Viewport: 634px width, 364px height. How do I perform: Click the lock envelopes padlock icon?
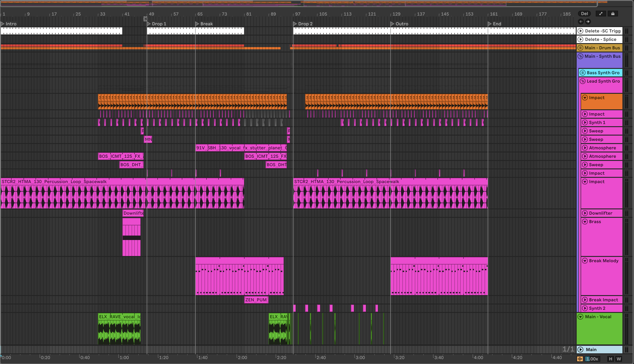[x=613, y=14]
